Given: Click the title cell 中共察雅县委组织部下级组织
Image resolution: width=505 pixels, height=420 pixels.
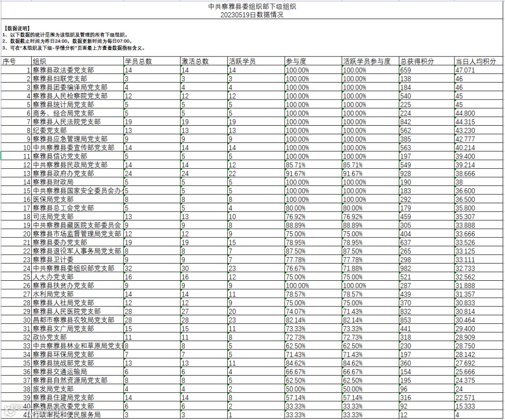Looking at the screenshot, I should pos(252,6).
